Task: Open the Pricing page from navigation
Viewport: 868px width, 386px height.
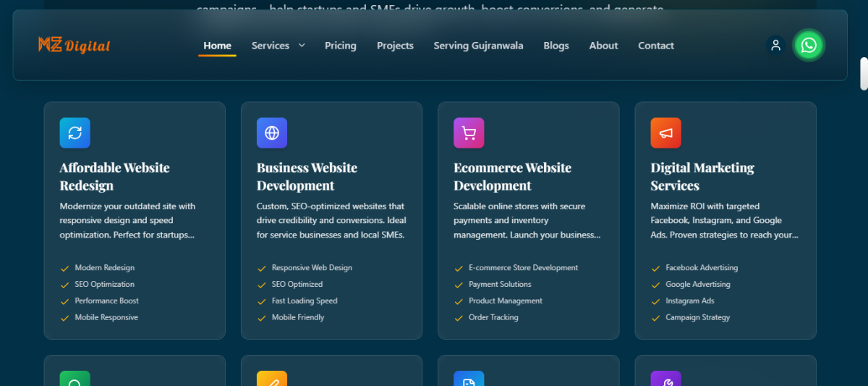Action: [x=340, y=46]
